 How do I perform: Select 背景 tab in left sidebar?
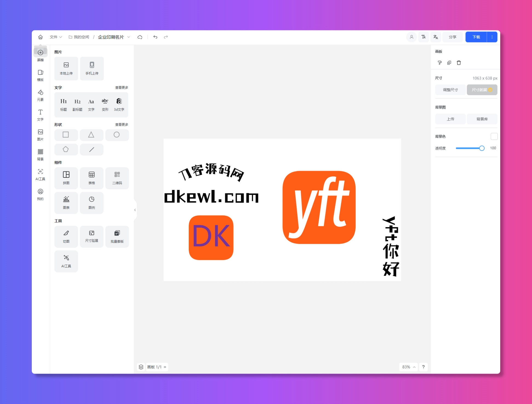[x=40, y=154]
